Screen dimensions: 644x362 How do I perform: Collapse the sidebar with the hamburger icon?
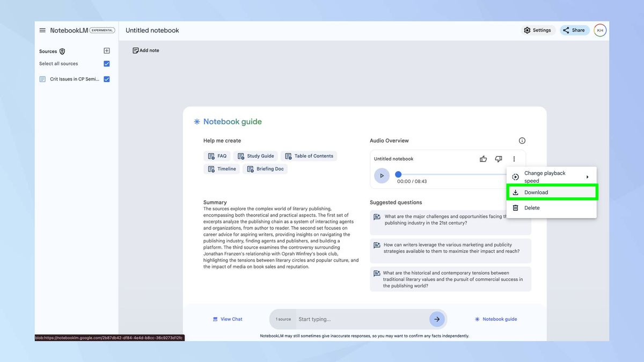42,30
